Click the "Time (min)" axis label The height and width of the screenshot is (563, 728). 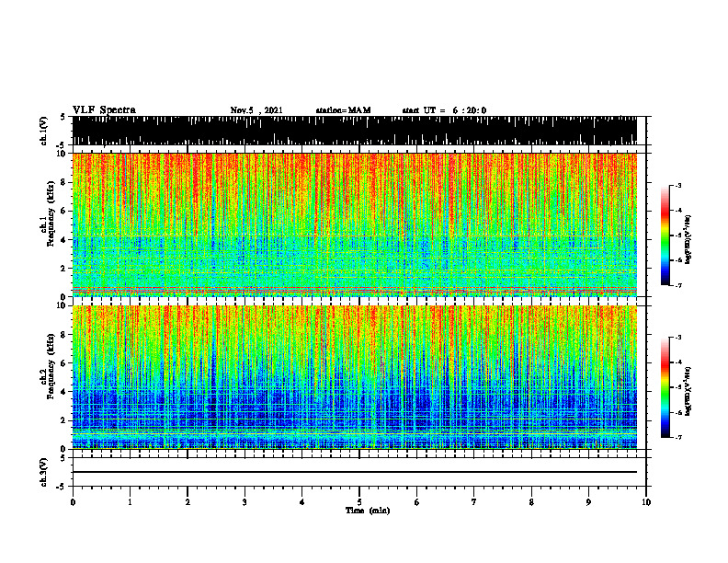point(368,511)
